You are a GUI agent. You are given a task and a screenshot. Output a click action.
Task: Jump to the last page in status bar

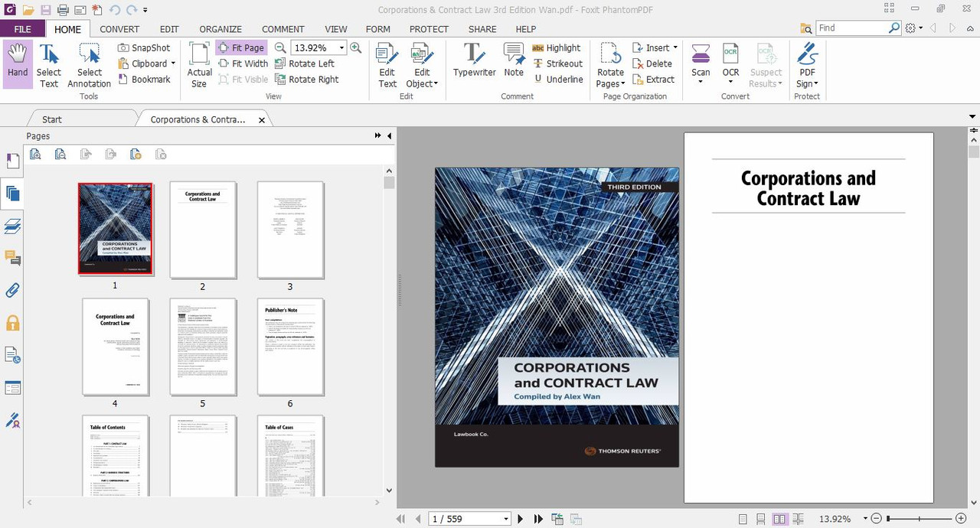tap(538, 519)
